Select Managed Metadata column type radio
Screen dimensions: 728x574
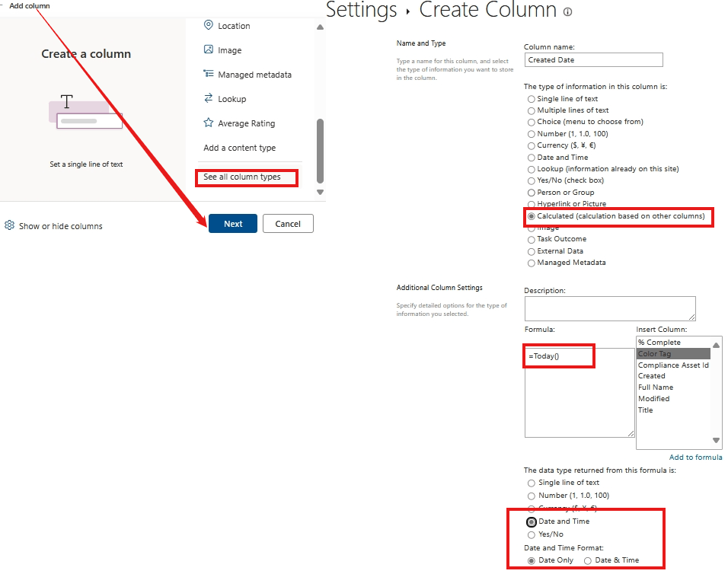click(x=531, y=263)
